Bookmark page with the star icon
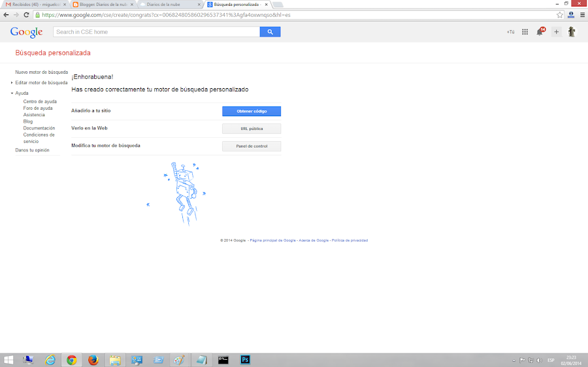This screenshot has width=588, height=367. (x=559, y=15)
